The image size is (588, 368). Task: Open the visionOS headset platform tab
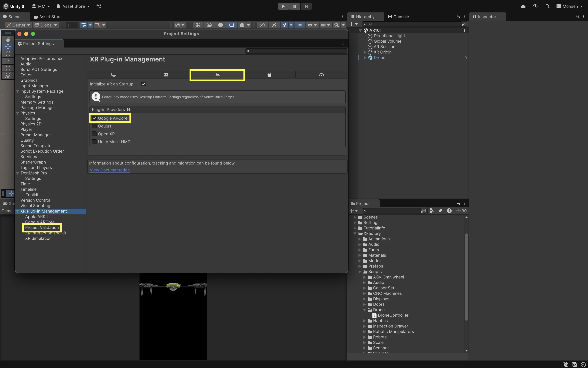[321, 75]
